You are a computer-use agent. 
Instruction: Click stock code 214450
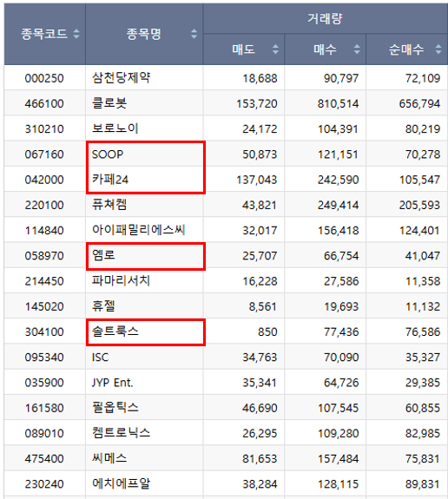tap(44, 281)
